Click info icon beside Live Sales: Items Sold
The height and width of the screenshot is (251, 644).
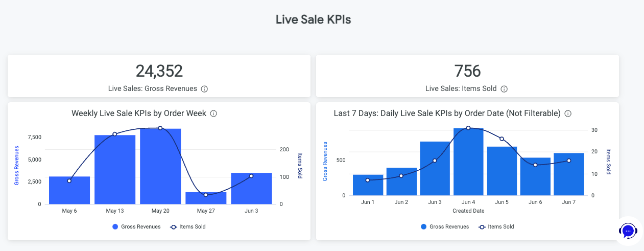click(x=504, y=89)
